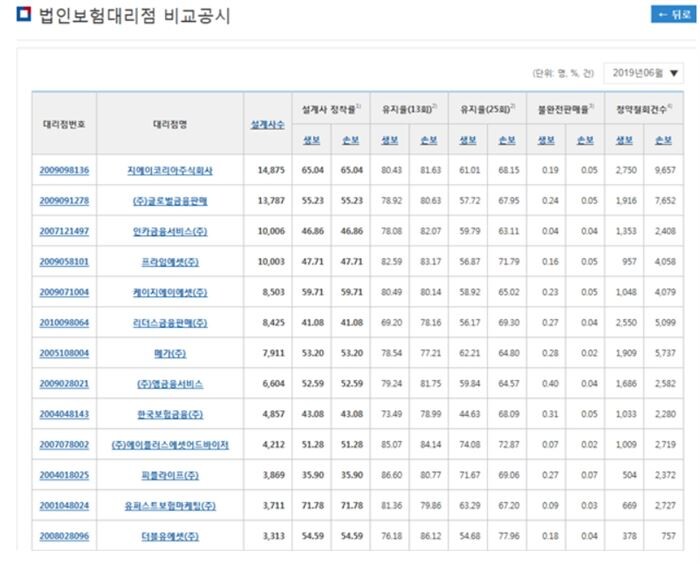Open the 한국보험금융(주) agency link
The height and width of the screenshot is (564, 700).
pos(170,414)
